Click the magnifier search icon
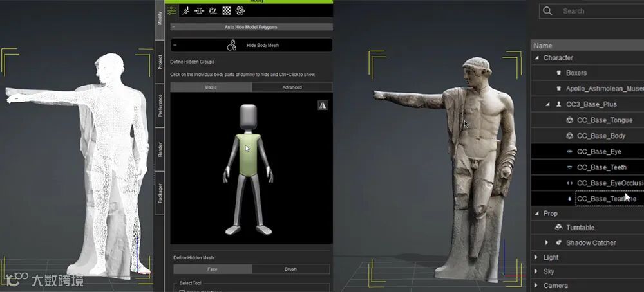Screen dimensions: 644x292 [547, 11]
